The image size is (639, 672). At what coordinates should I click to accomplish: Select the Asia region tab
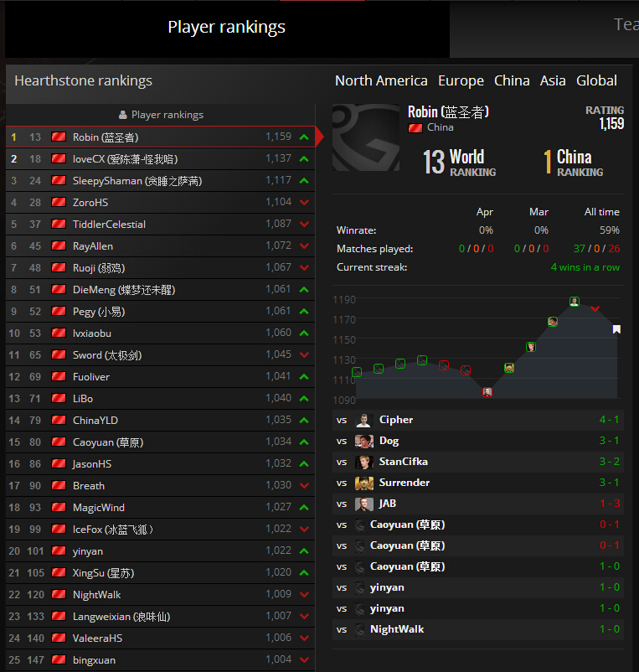click(553, 80)
